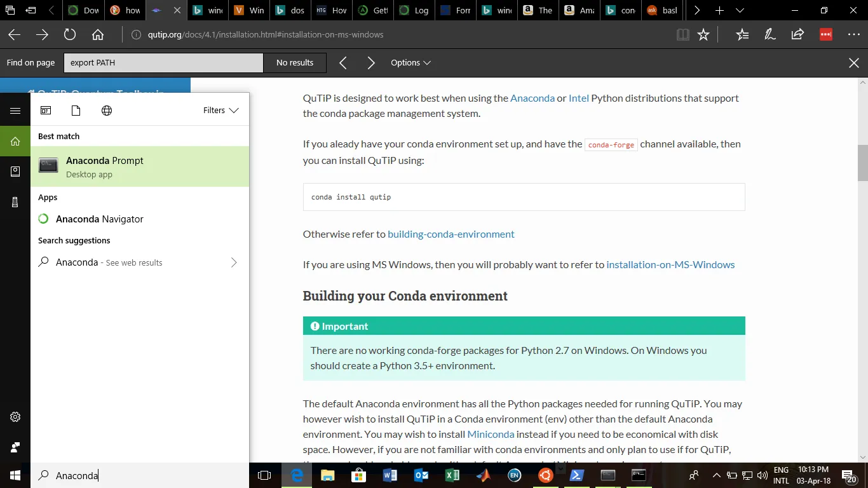
Task: Filter search results by Documents icon
Action: click(76, 111)
